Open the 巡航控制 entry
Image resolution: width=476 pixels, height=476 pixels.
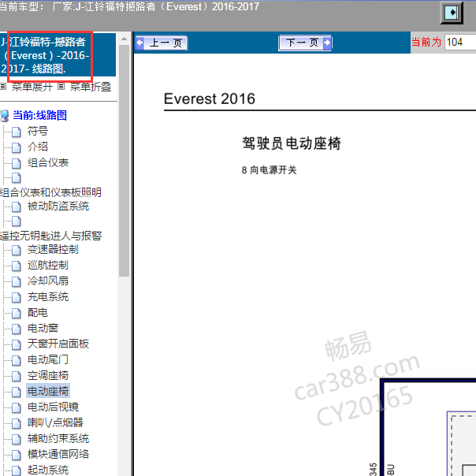[x=48, y=266]
